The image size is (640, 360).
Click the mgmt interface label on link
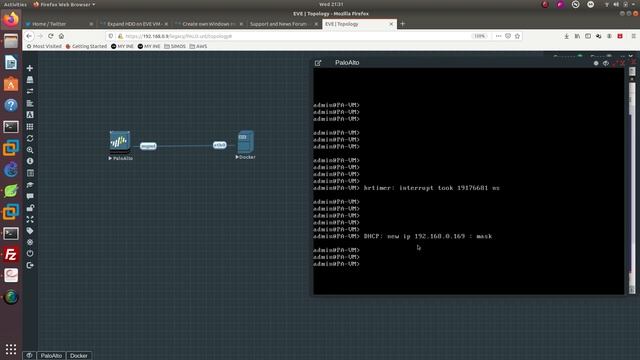(x=148, y=146)
